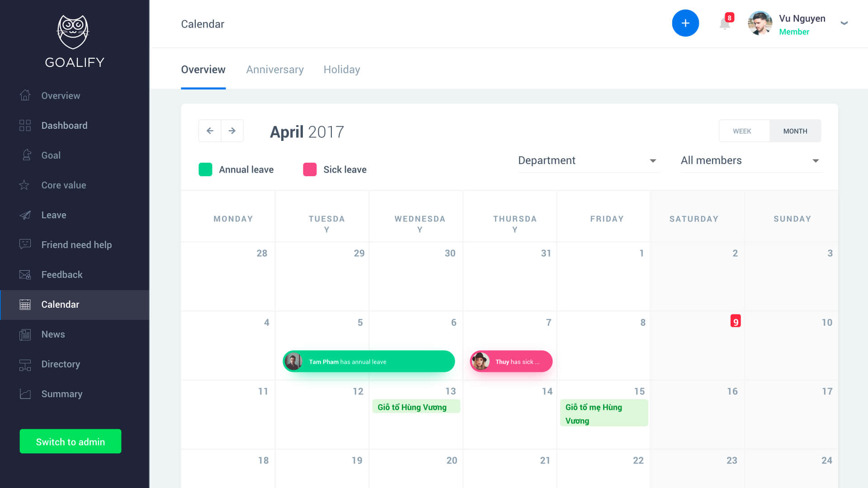Click the blue plus add button
This screenshot has height=488, width=868.
click(x=685, y=23)
